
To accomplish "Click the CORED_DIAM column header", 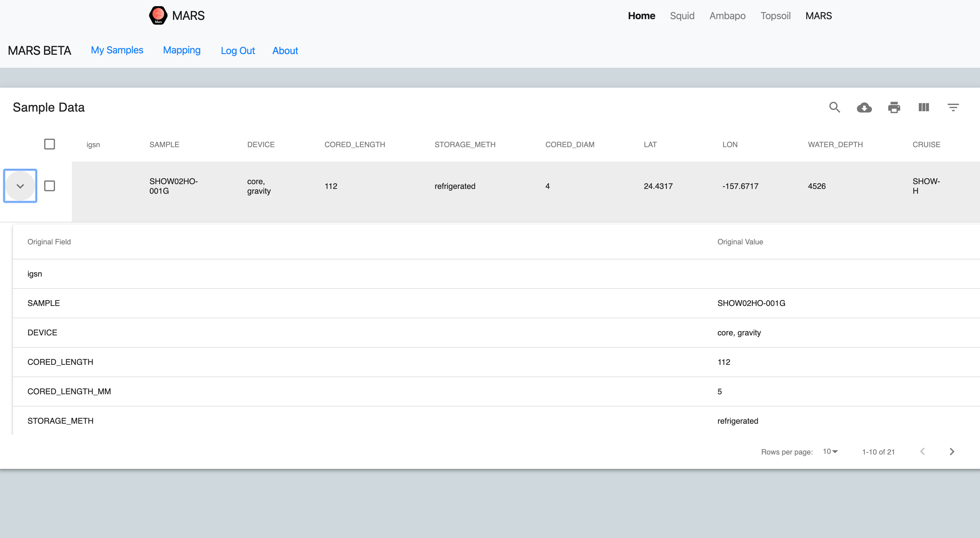I will point(570,145).
